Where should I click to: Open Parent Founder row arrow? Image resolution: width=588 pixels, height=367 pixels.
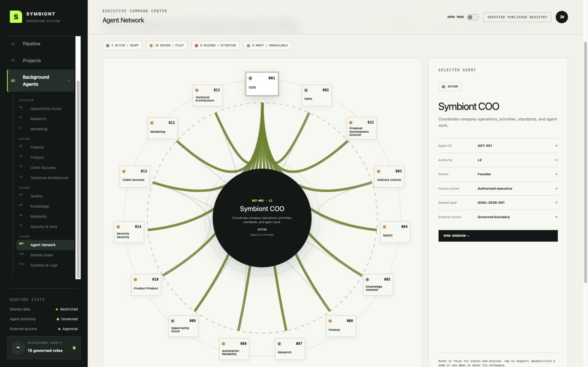coord(556,174)
